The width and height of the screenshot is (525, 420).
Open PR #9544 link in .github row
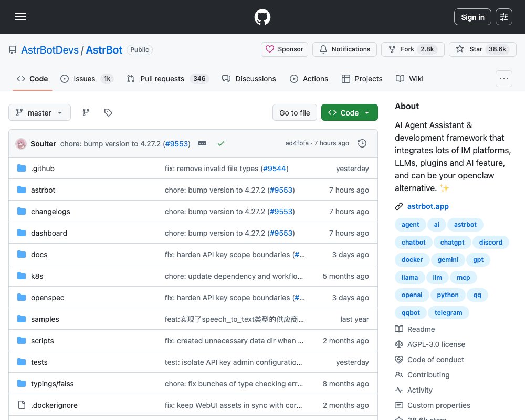pos(274,169)
